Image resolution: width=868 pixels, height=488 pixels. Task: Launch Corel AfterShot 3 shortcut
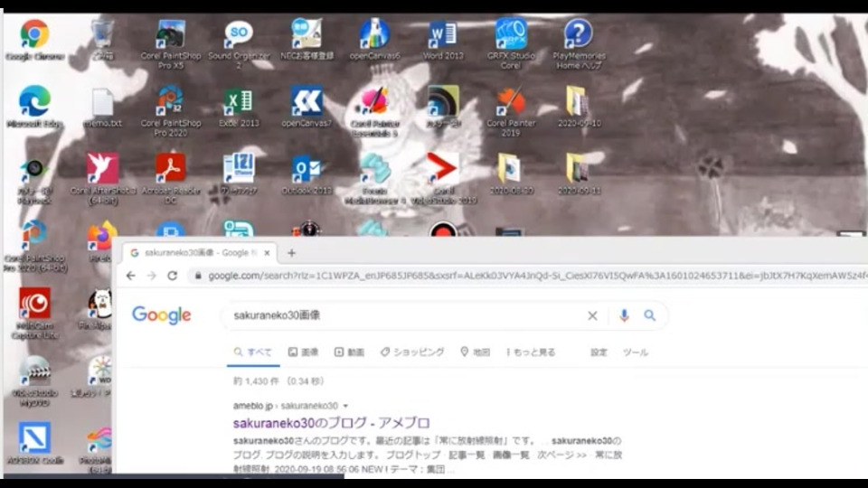[x=102, y=179]
